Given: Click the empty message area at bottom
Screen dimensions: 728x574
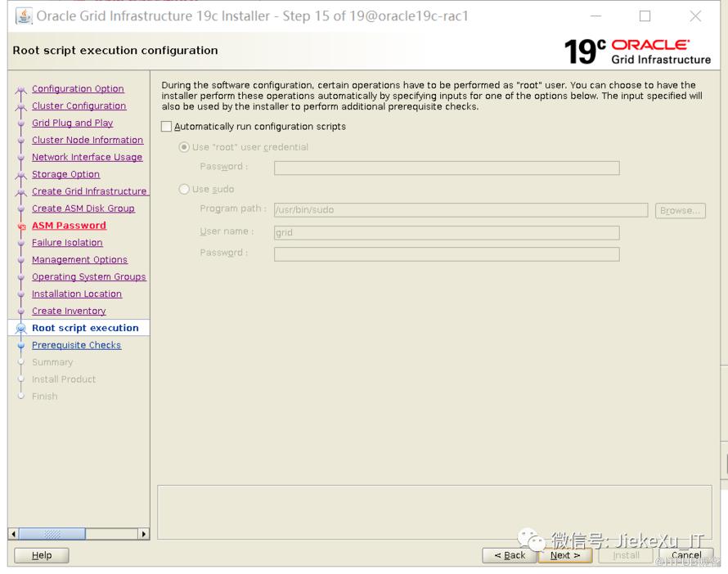Looking at the screenshot, I should [x=434, y=513].
